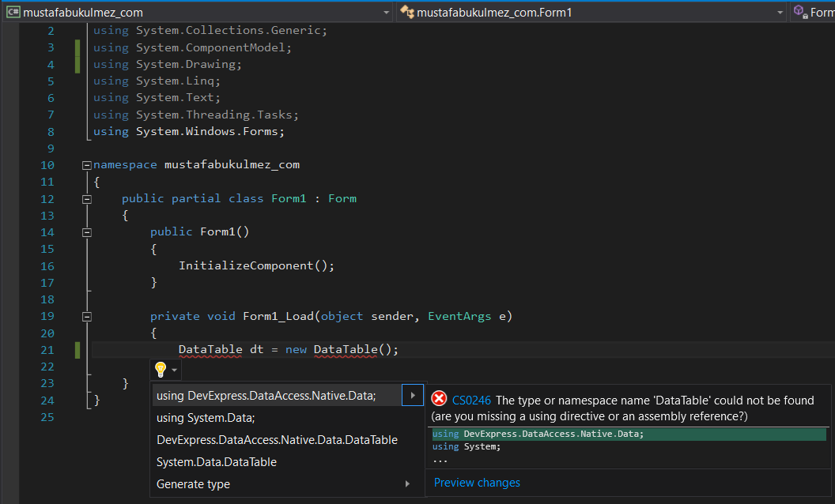Open the lightbulb's dropdown arrow for more actions
835x504 pixels.
click(173, 369)
